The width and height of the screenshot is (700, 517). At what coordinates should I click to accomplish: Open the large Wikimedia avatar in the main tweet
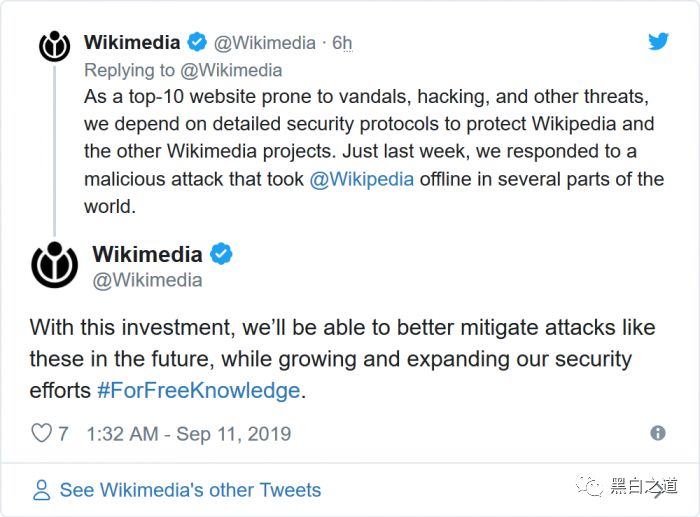pyautogui.click(x=54, y=265)
